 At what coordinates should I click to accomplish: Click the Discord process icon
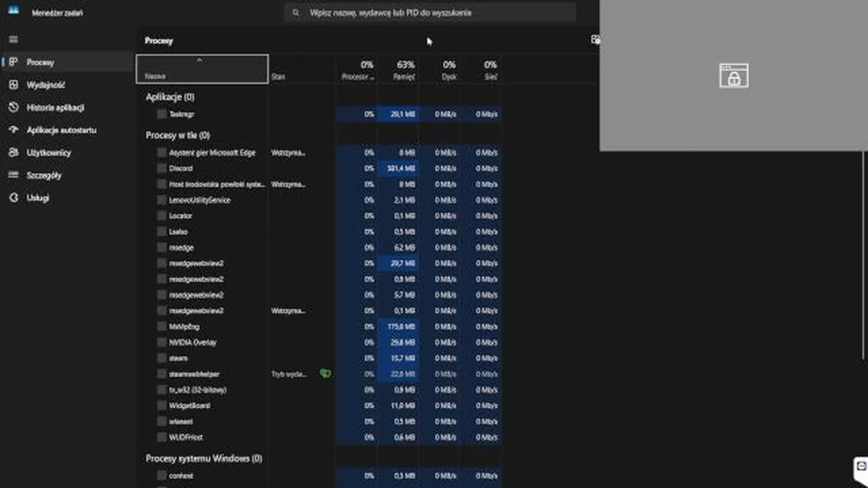coord(161,168)
